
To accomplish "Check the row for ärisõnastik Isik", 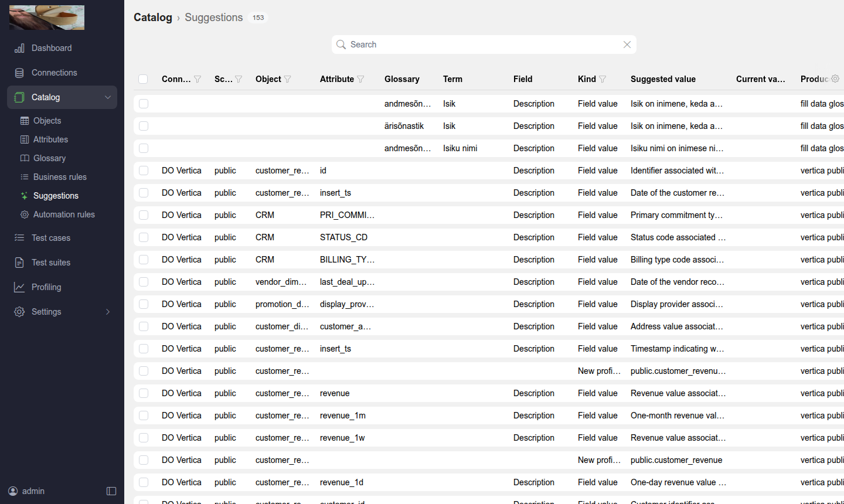I will (x=144, y=126).
